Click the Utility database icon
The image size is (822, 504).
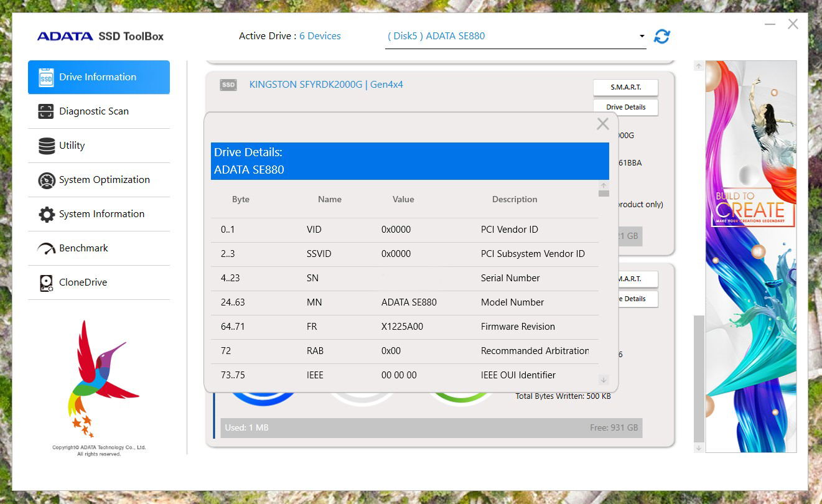pyautogui.click(x=46, y=146)
